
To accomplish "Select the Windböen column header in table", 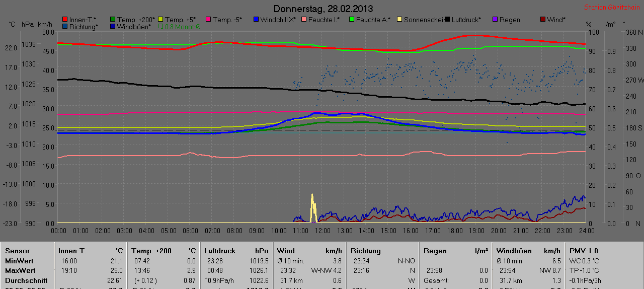I will coord(513,251).
